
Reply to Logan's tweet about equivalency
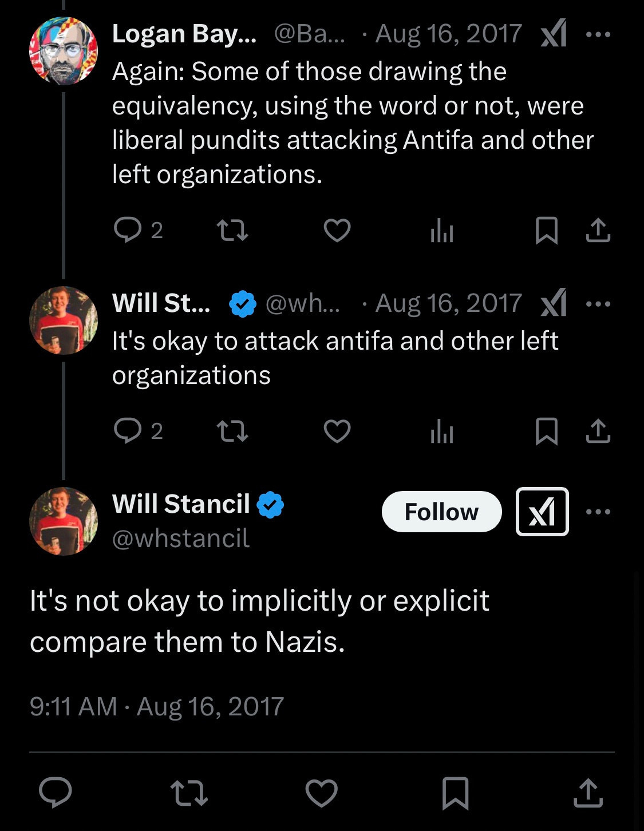coord(128,230)
